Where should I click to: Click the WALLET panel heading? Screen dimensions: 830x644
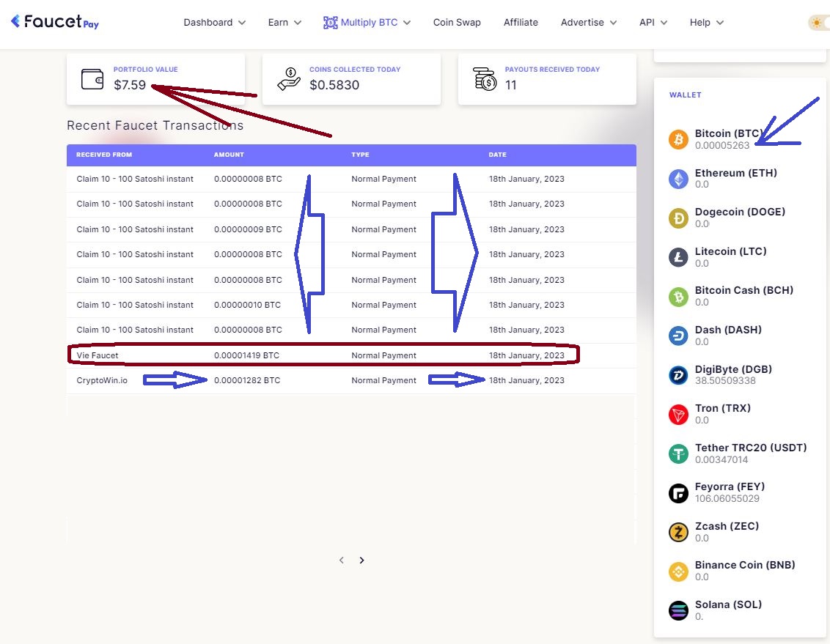coord(685,95)
